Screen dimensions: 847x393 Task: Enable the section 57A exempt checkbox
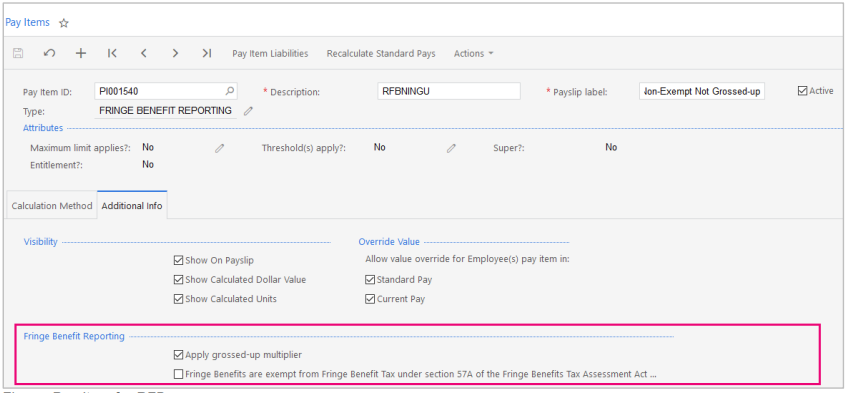coord(178,374)
